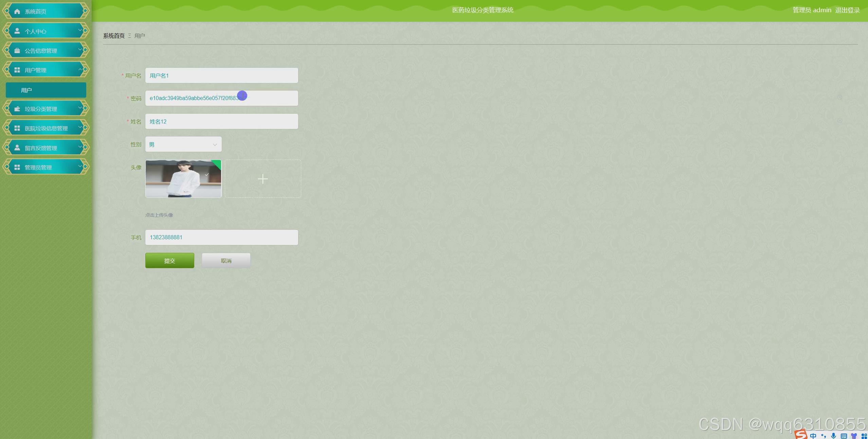Click the 用户 breadcrumb item
Screen dimensions: 868x439
pos(140,36)
